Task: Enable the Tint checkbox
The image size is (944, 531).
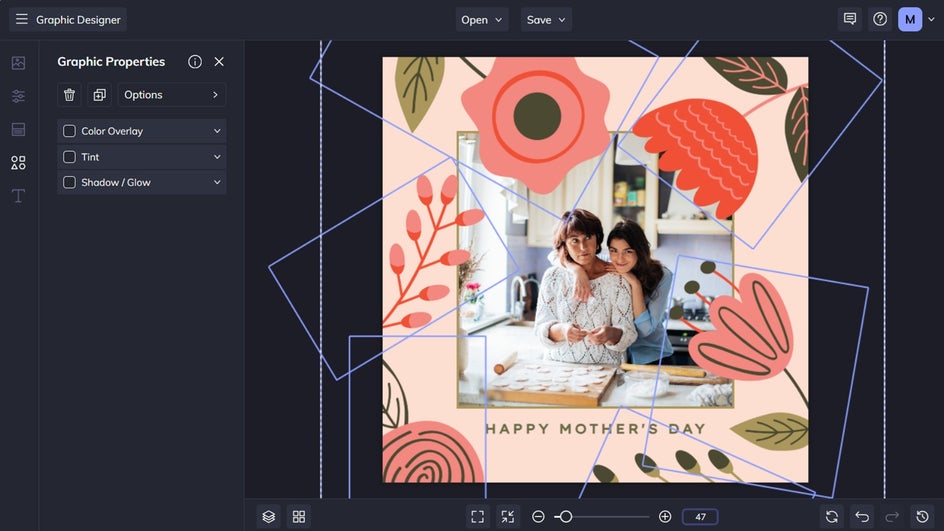Action: pos(69,157)
